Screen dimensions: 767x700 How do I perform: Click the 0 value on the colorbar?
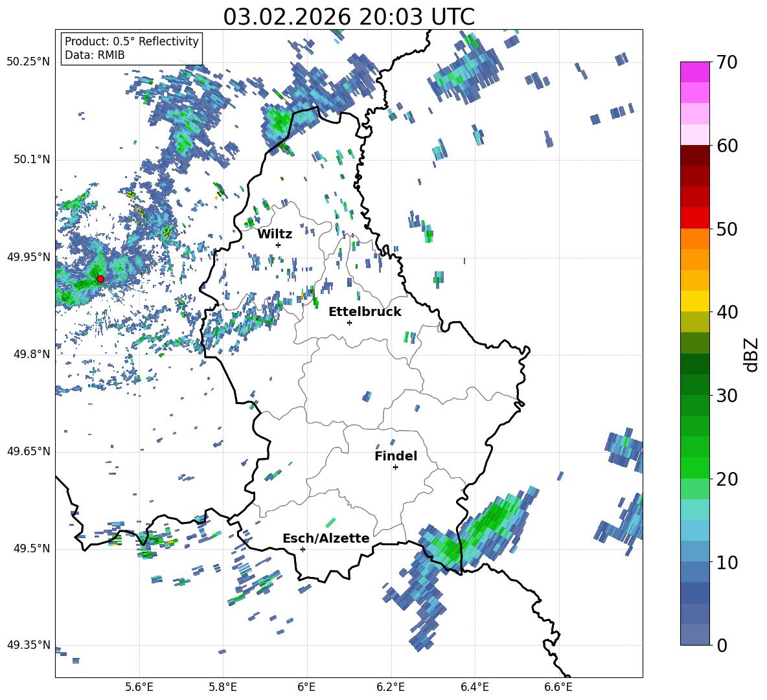pyautogui.click(x=722, y=646)
